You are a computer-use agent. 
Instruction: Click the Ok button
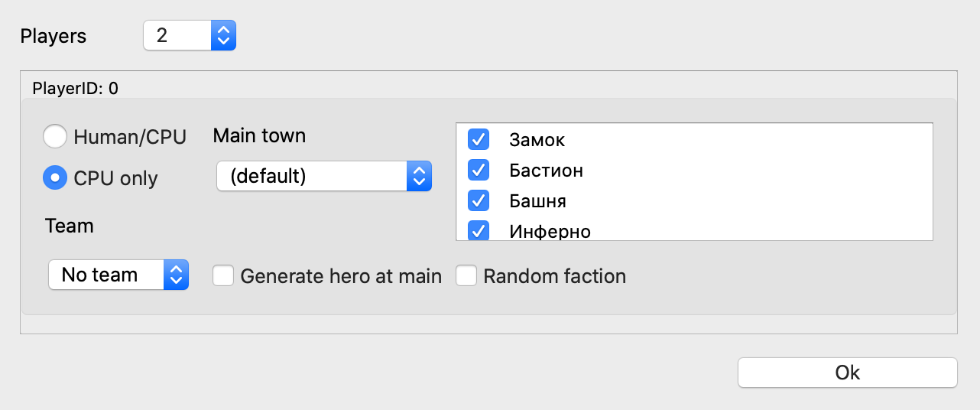(847, 373)
